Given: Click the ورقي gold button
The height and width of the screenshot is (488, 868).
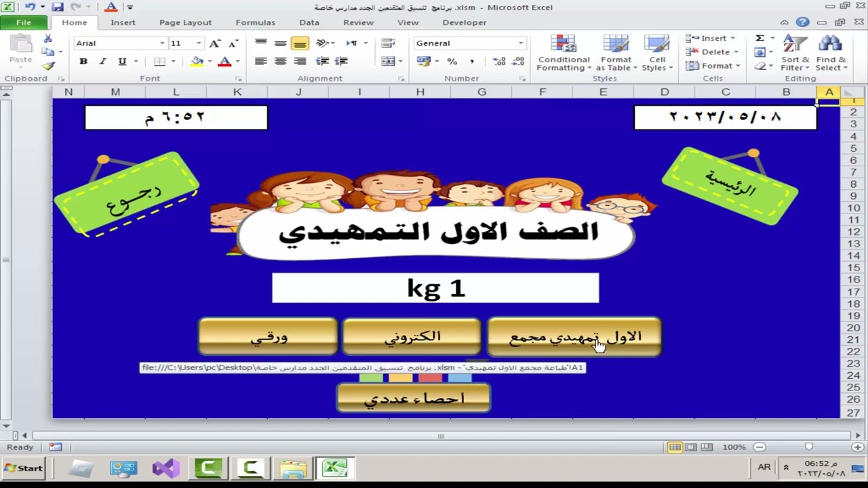Looking at the screenshot, I should (x=268, y=337).
